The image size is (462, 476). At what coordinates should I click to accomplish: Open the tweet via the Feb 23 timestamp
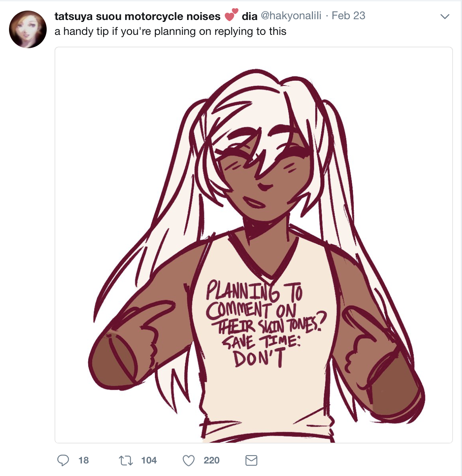point(348,16)
